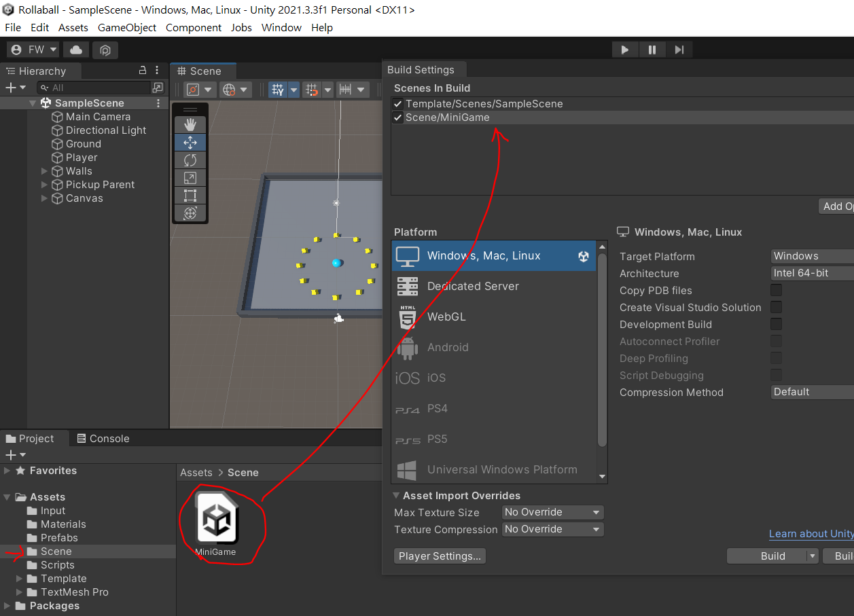The width and height of the screenshot is (854, 616).
Task: Click the Play button
Action: 625,50
